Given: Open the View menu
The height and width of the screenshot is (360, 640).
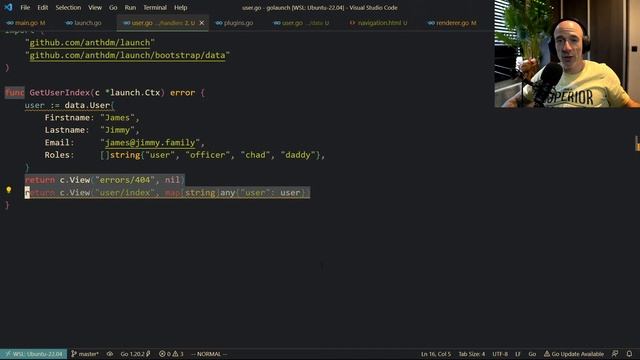Looking at the screenshot, I should point(95,7).
